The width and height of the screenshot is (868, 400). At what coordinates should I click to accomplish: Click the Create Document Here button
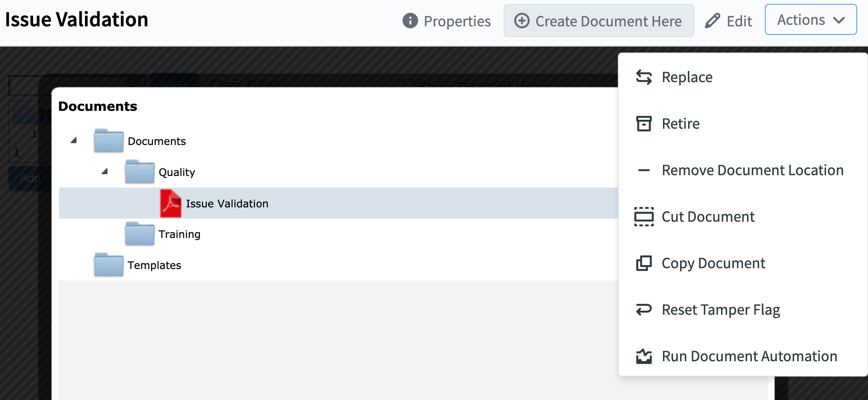click(599, 21)
